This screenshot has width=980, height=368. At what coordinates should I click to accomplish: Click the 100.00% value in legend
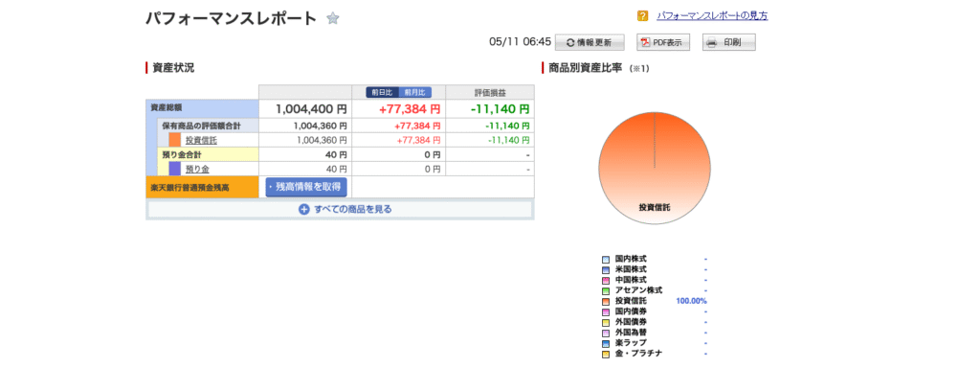691,302
